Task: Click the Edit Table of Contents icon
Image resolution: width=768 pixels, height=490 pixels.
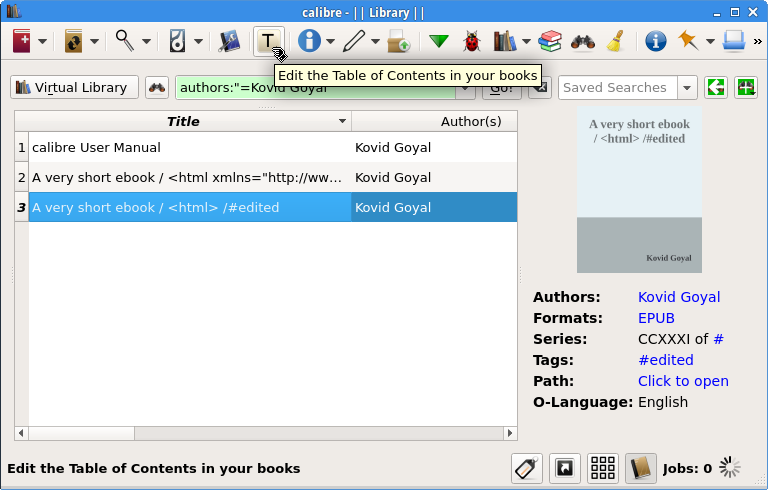Action: (268, 41)
